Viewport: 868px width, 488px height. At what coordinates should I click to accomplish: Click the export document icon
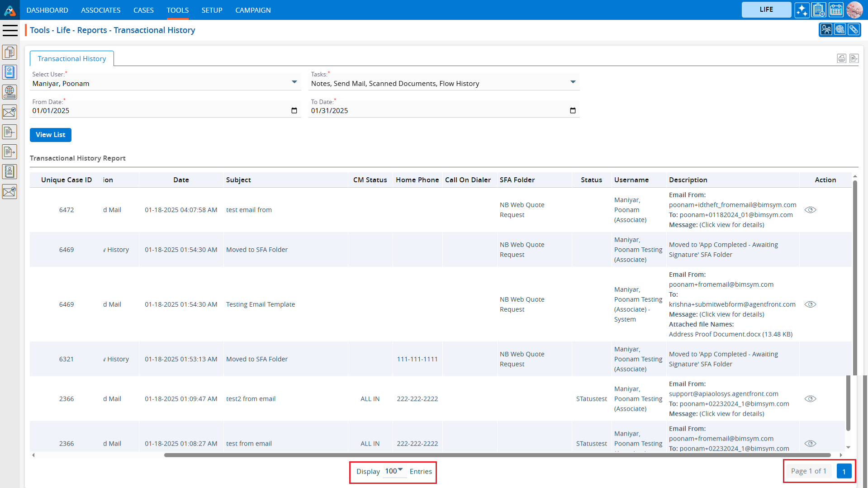[854, 58]
